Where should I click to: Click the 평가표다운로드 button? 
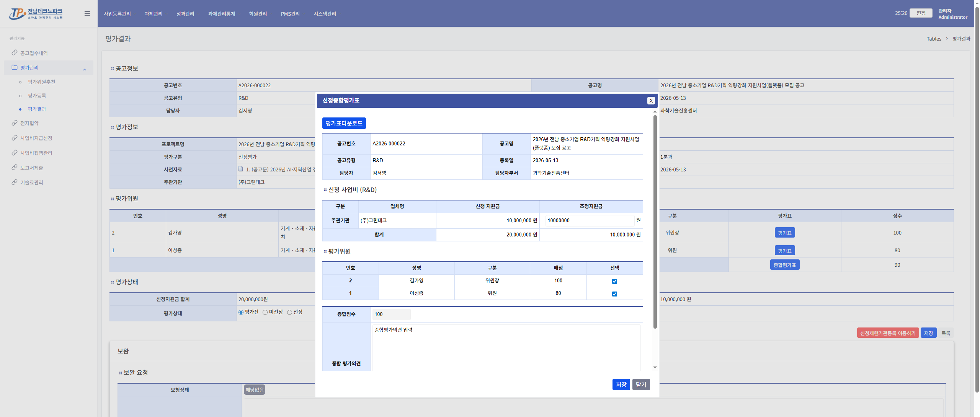pos(344,123)
